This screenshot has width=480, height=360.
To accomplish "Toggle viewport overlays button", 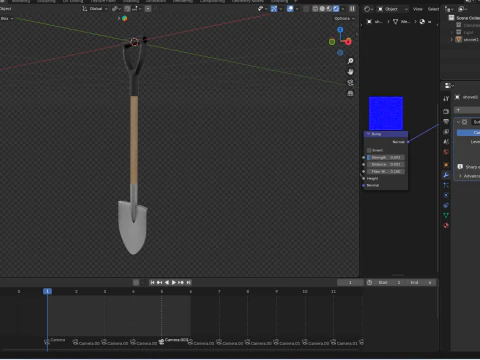I will pos(290,9).
